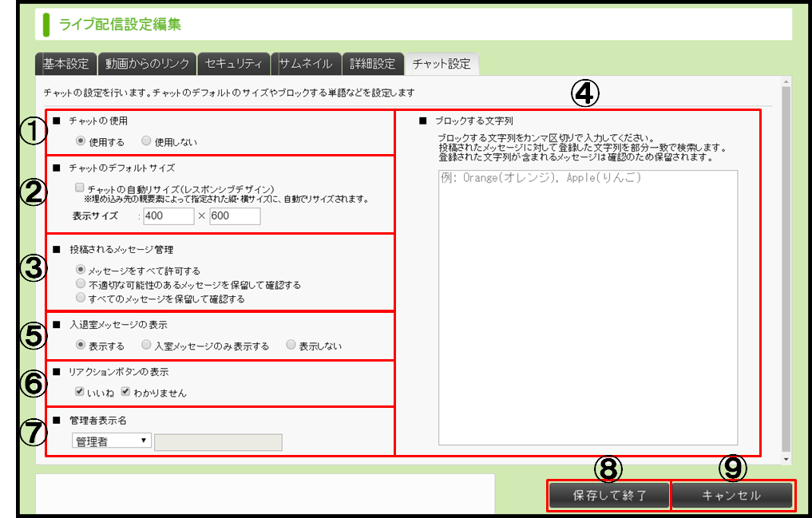Image resolution: width=812 pixels, height=518 pixels.
Task: Click the display height field showing 600
Action: coord(235,216)
